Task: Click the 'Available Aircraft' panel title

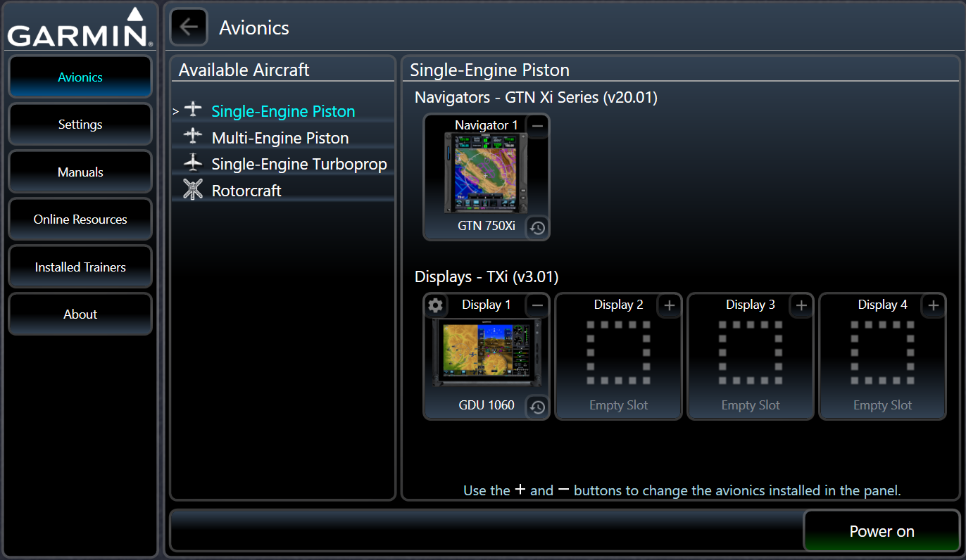Action: (x=244, y=70)
